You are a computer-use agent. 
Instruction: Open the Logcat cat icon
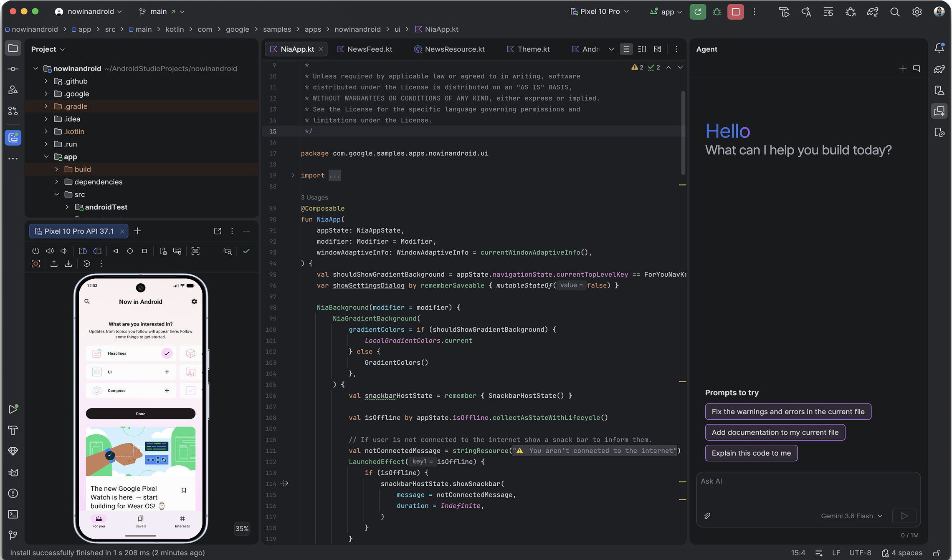pos(13,472)
